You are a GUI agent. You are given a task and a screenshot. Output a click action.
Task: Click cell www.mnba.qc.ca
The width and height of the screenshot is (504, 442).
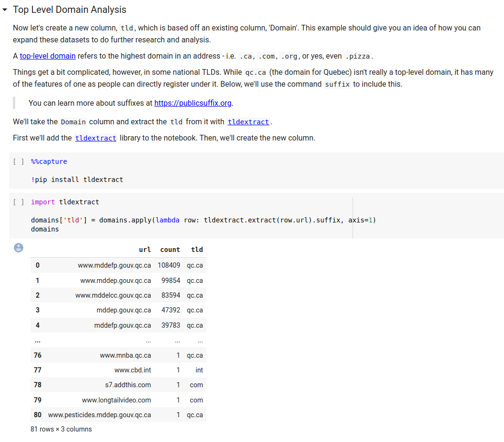pyautogui.click(x=125, y=355)
